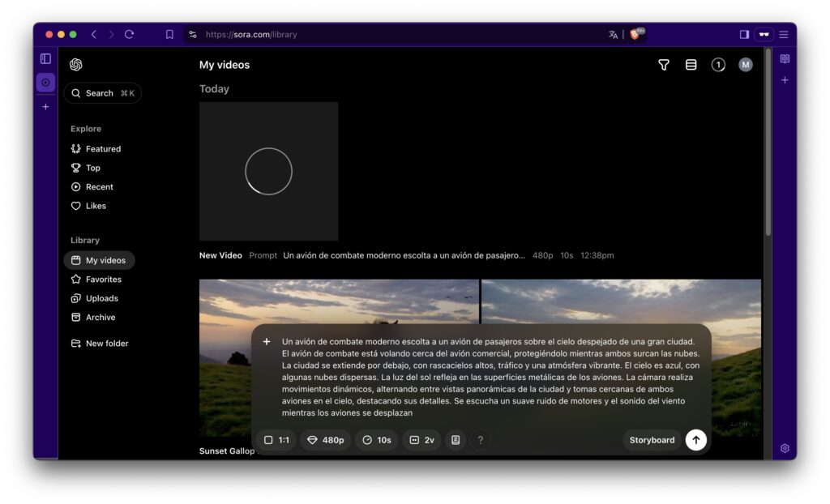Open the 10s duration dropdown

(377, 440)
